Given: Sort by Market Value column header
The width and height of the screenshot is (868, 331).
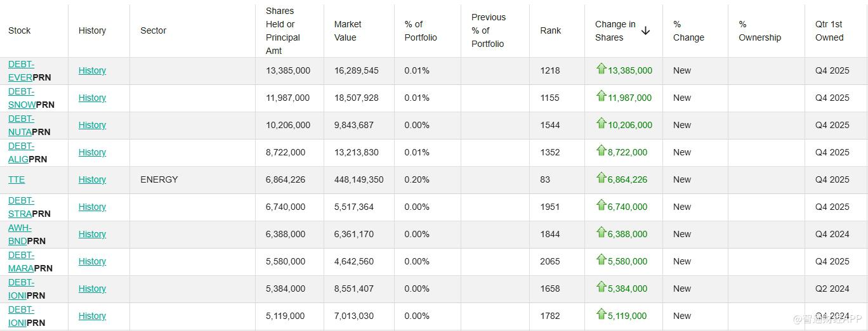Looking at the screenshot, I should 348,30.
